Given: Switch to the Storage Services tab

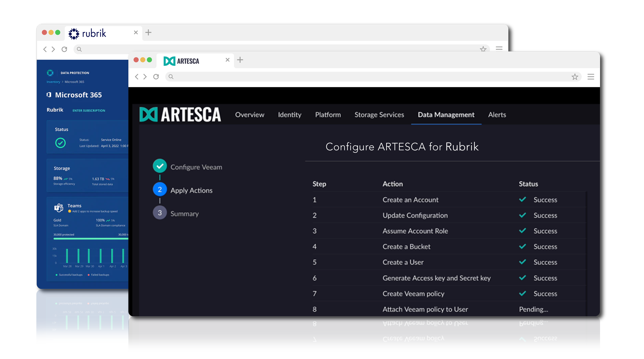Looking at the screenshot, I should coord(379,115).
